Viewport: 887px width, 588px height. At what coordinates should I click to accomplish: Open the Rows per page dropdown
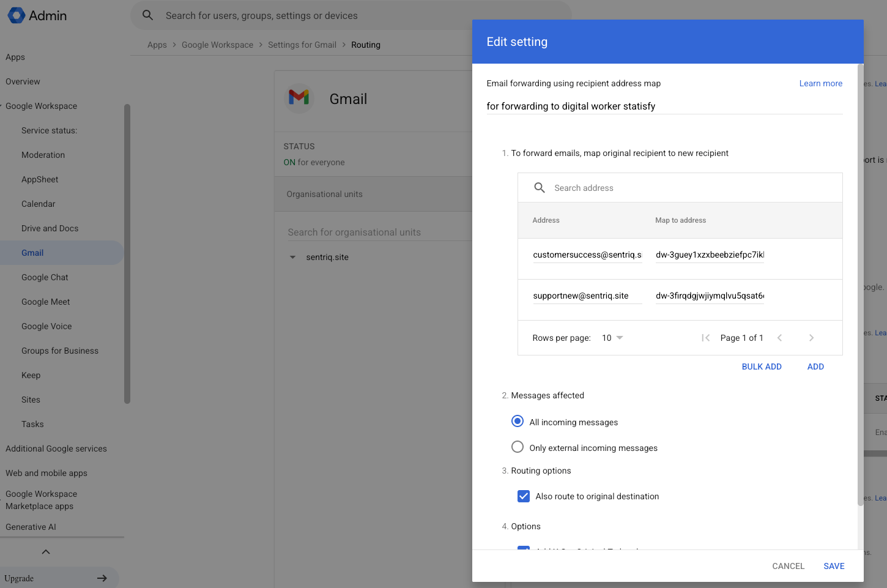coord(612,338)
